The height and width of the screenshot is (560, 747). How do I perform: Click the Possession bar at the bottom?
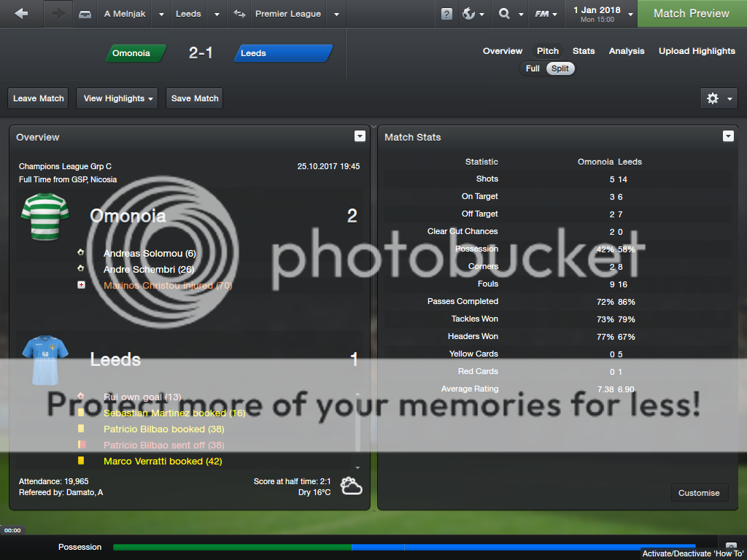click(403, 547)
